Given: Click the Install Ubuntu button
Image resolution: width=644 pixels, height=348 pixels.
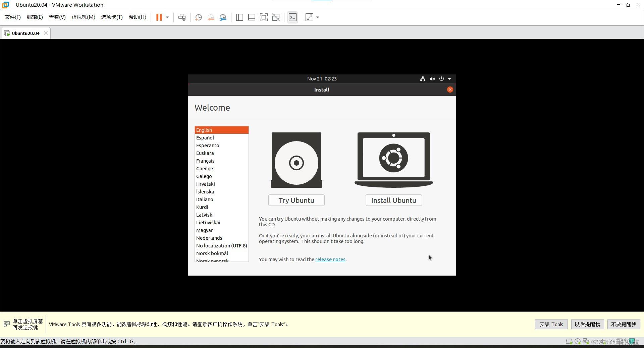Looking at the screenshot, I should (394, 200).
